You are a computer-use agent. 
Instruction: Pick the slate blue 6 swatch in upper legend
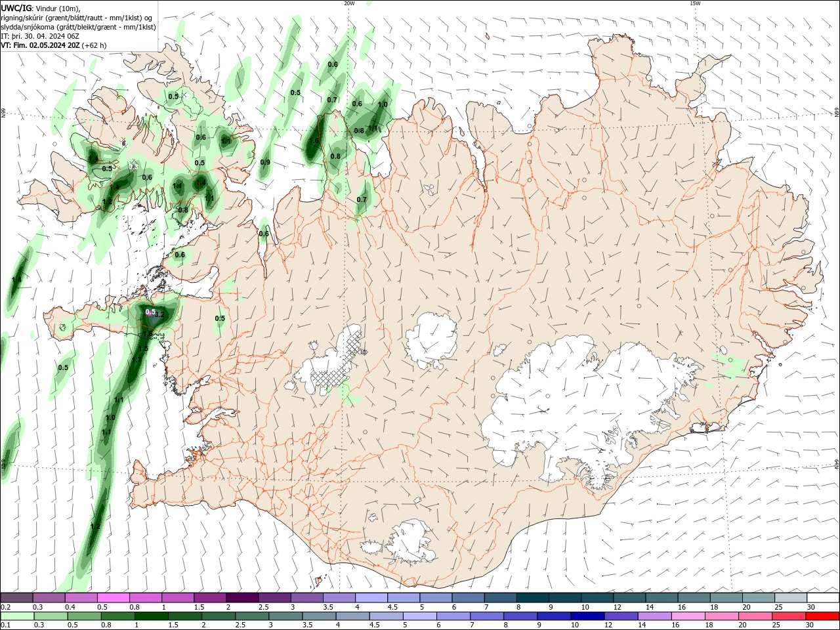pyautogui.click(x=469, y=598)
